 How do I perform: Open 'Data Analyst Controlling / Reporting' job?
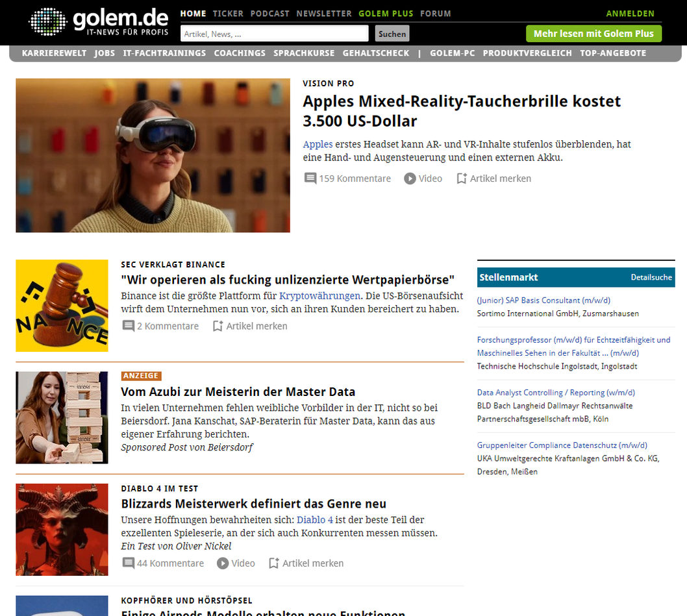click(x=556, y=393)
